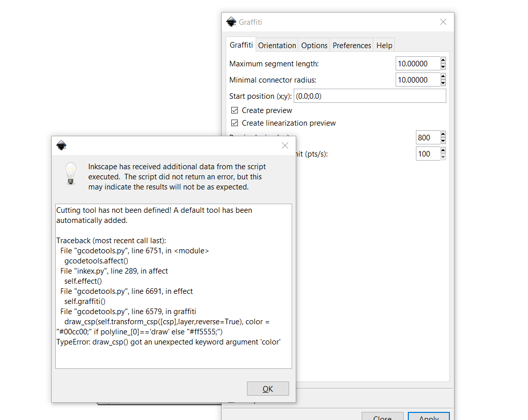Decrease Maximum segment length with down arrow
528x420 pixels.
(x=443, y=67)
